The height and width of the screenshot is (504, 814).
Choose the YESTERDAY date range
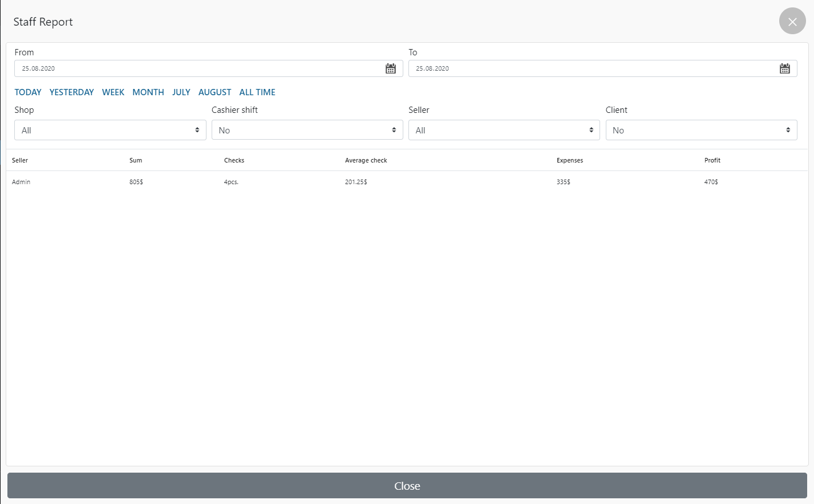(x=72, y=92)
